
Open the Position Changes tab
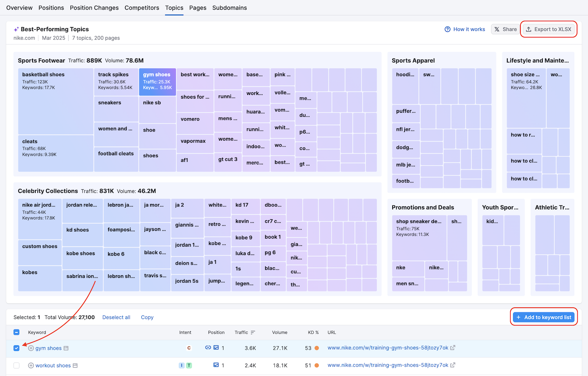(94, 8)
